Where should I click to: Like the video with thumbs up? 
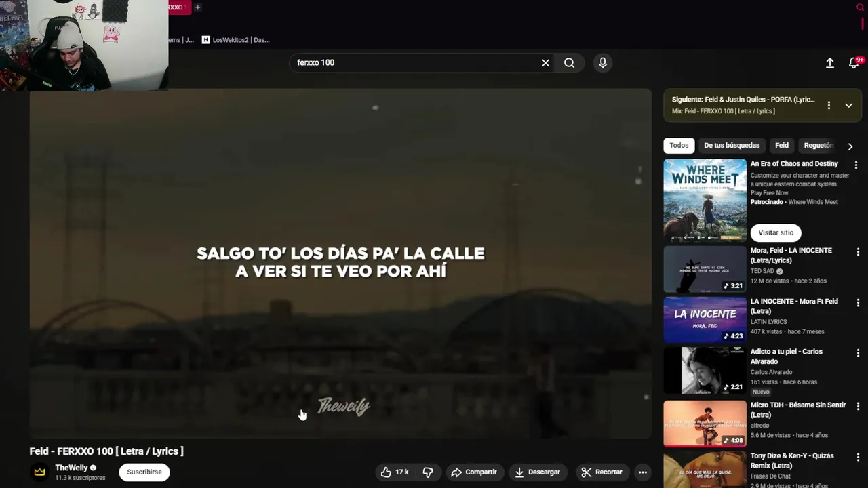coord(394,472)
